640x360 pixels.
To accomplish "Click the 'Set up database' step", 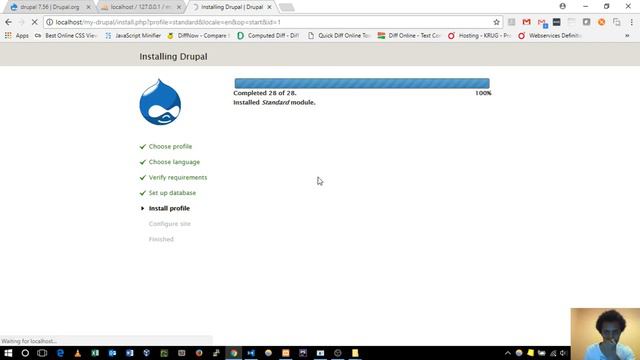I will [x=172, y=193].
